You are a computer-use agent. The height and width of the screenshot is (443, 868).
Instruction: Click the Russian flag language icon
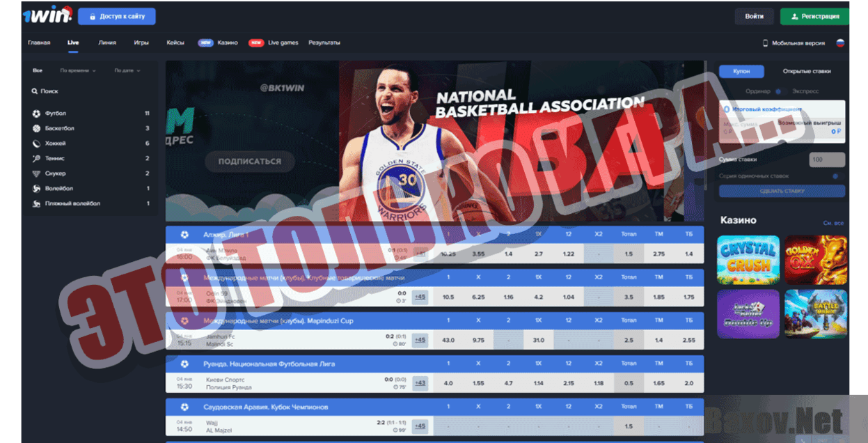839,43
